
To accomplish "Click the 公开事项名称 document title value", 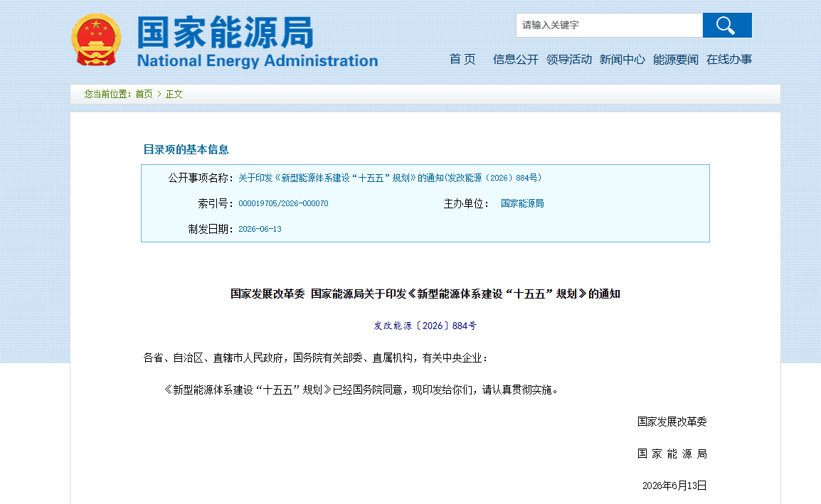I will (390, 178).
